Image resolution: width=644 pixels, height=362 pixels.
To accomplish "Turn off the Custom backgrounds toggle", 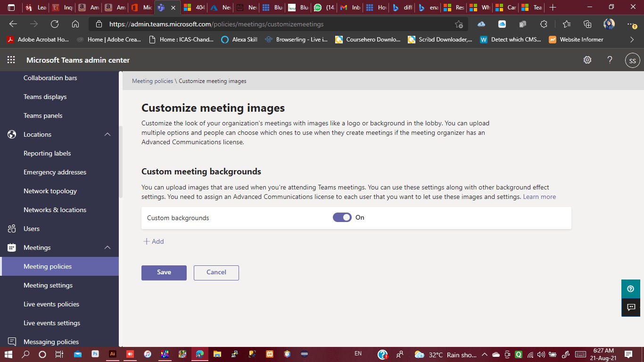I will (x=342, y=217).
